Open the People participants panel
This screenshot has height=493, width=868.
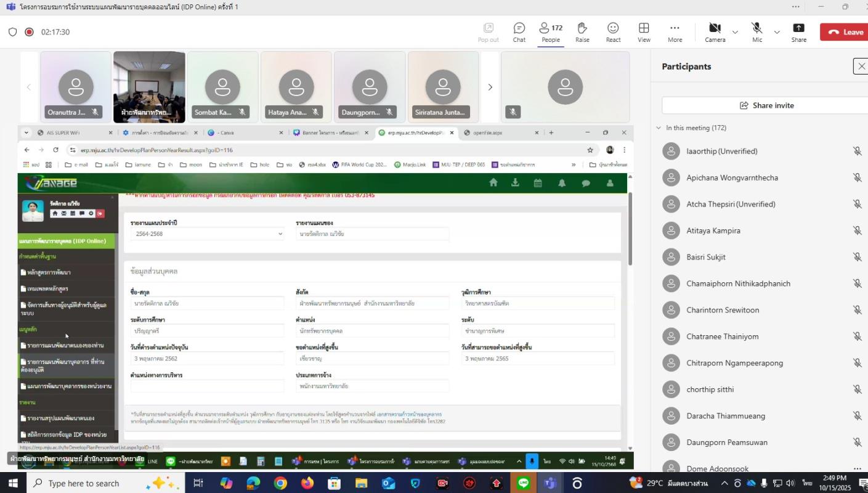[550, 32]
